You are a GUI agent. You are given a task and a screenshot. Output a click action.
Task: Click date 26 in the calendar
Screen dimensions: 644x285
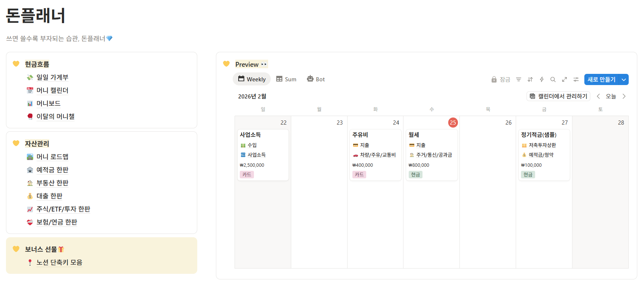tap(508, 122)
